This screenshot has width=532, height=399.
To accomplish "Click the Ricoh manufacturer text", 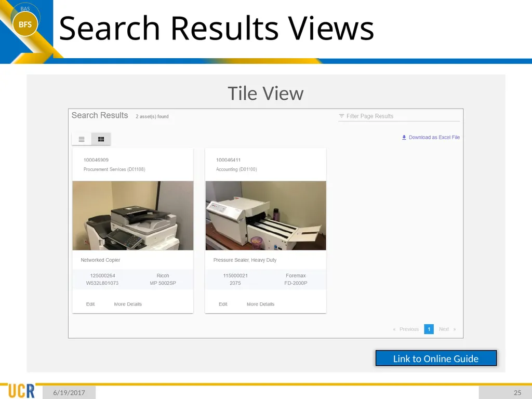I will click(163, 275).
